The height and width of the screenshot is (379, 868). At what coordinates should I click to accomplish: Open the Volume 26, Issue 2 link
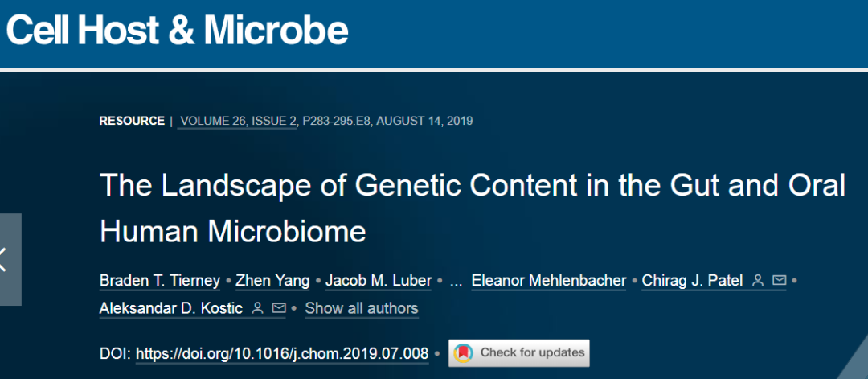238,122
